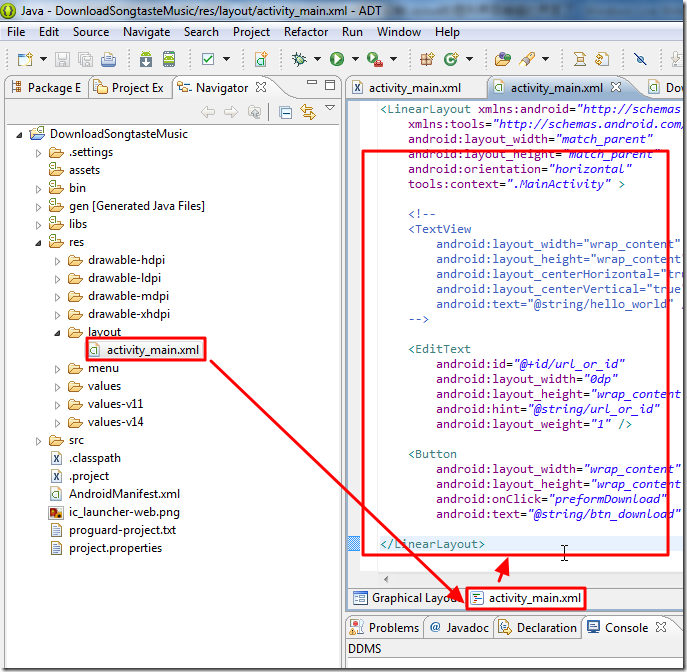Viewport: 687px width, 672px height.
Task: Click the Debug bug icon in toolbar
Action: point(299,59)
